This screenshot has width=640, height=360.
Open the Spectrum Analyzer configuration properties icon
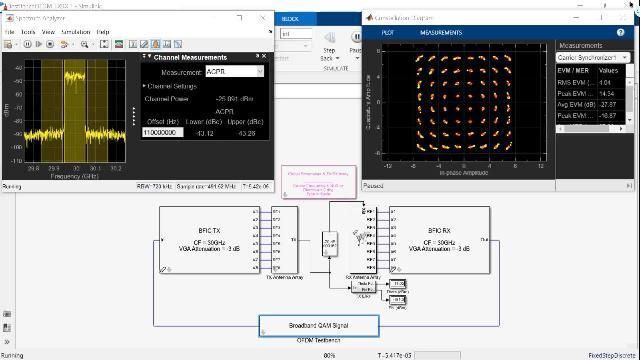(x=8, y=44)
